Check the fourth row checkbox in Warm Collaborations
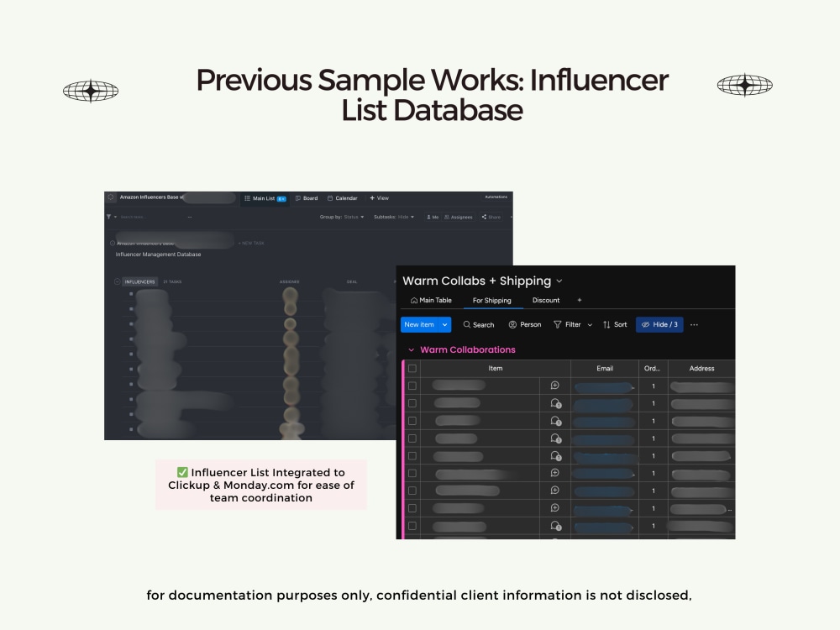Viewport: 840px width, 630px height. (x=412, y=438)
